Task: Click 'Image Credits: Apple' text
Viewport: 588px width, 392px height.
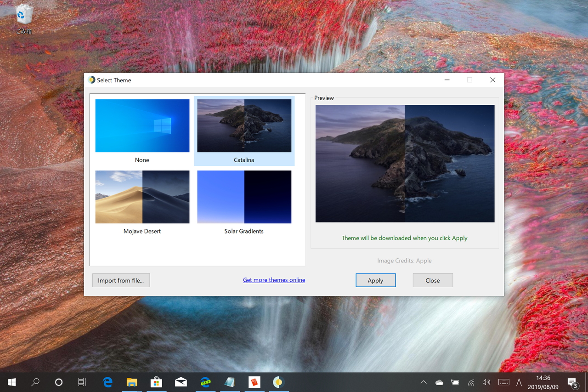Action: point(404,261)
